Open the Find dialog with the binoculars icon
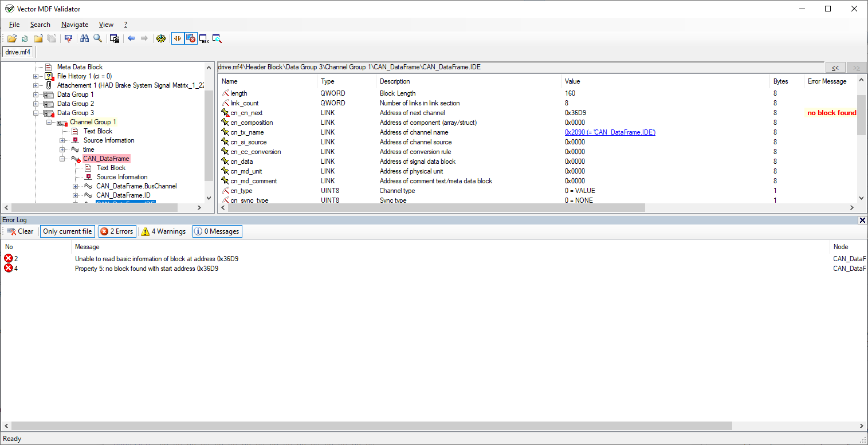Viewport: 868px width, 445px height. [85, 38]
